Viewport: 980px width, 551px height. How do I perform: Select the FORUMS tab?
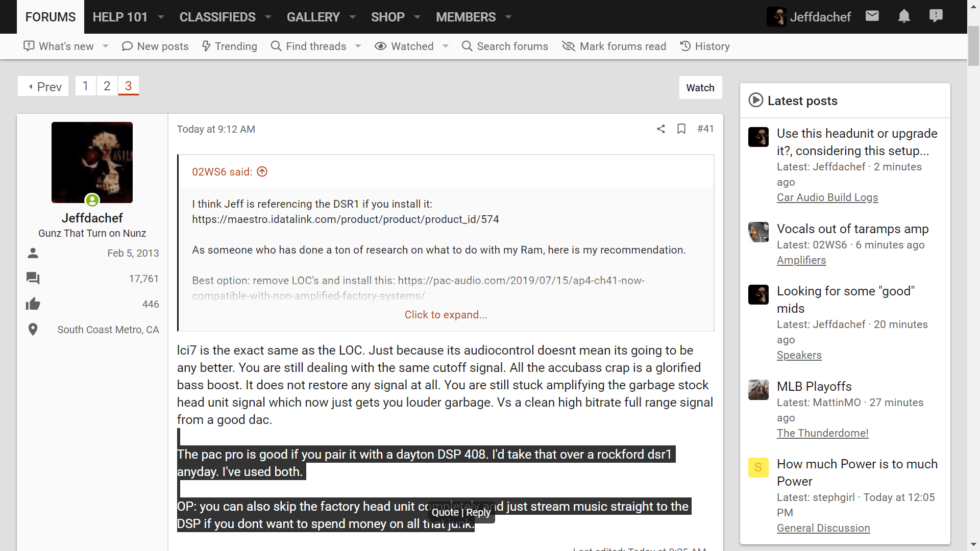(51, 17)
